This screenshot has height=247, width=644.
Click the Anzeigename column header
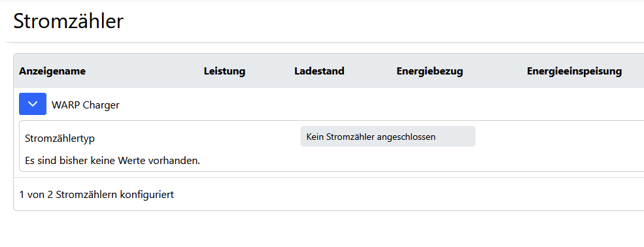(x=52, y=71)
